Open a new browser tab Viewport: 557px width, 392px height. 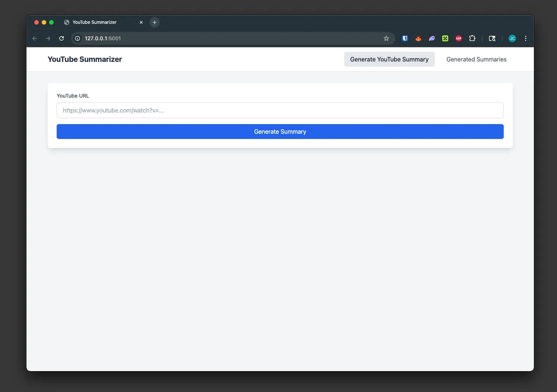(x=155, y=22)
